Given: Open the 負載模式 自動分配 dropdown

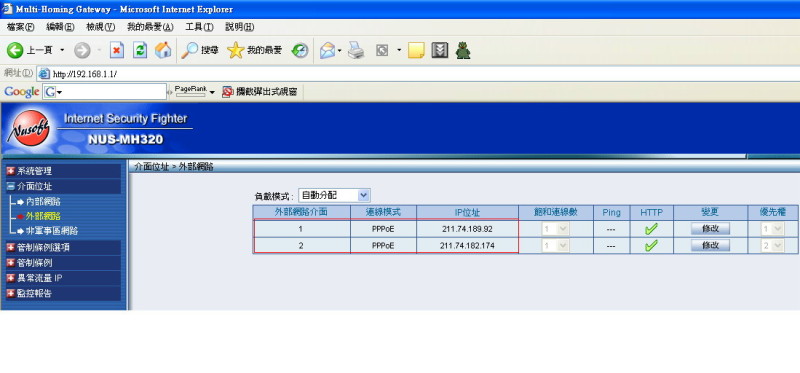Looking at the screenshot, I should [334, 195].
